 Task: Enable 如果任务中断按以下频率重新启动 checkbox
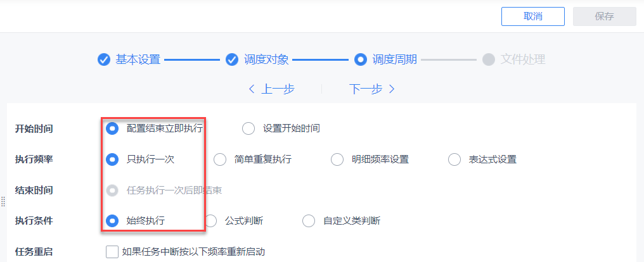(112, 252)
